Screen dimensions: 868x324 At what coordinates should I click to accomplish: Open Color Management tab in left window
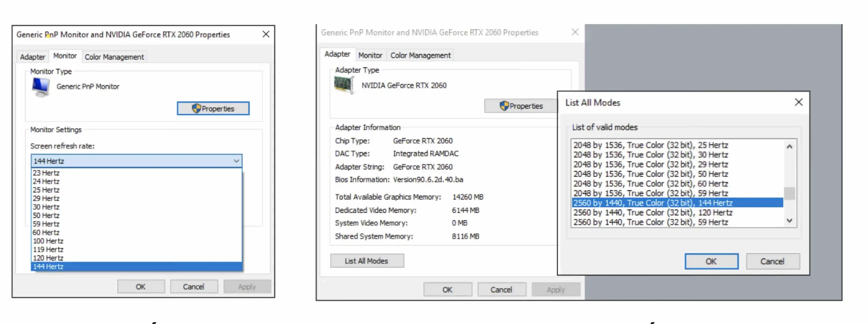114,57
